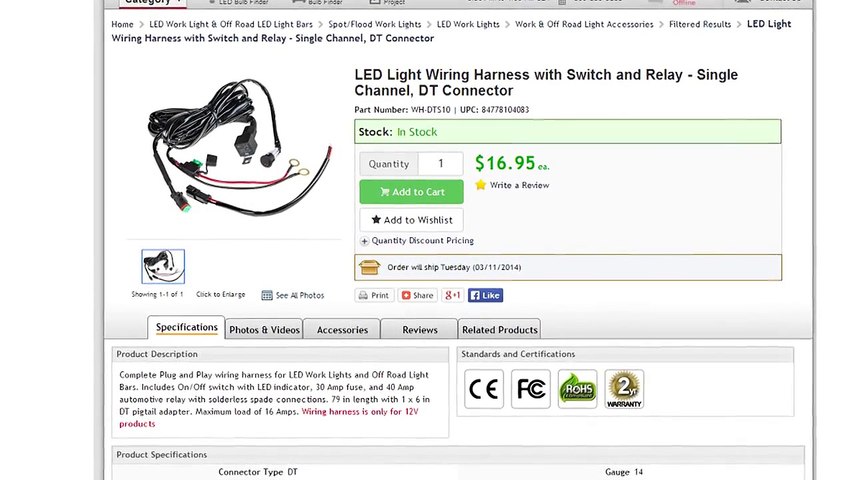
Task: Open the Category dropdown menu
Action: coord(151,2)
